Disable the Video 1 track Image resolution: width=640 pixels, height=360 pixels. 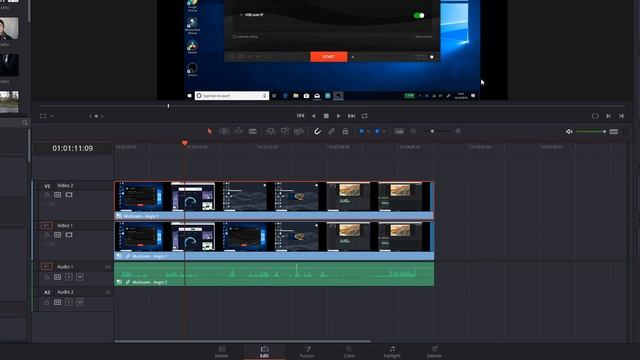tap(69, 235)
